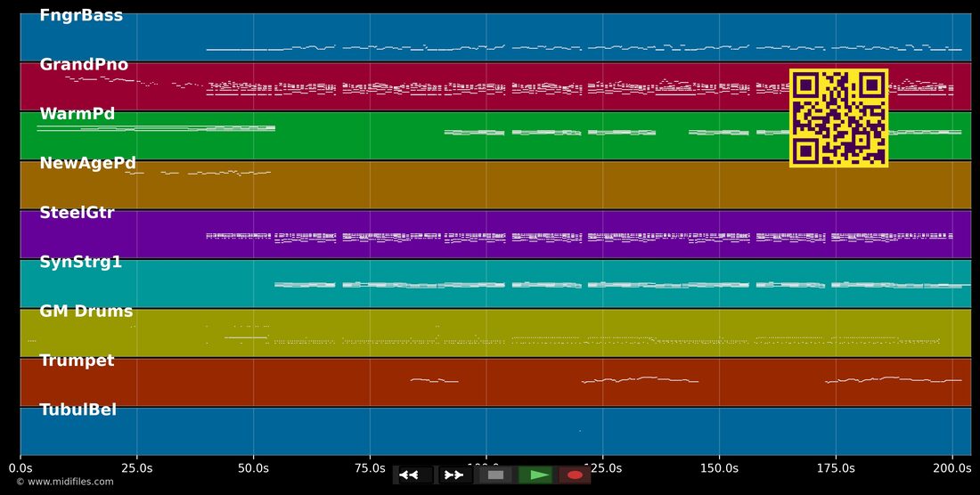Viewport: 980px width, 495px height.
Task: Click the 25.0s timeline marker
Action: click(137, 467)
